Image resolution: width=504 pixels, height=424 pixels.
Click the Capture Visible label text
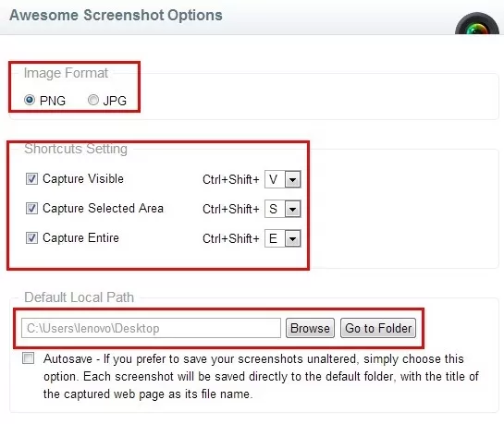click(83, 179)
